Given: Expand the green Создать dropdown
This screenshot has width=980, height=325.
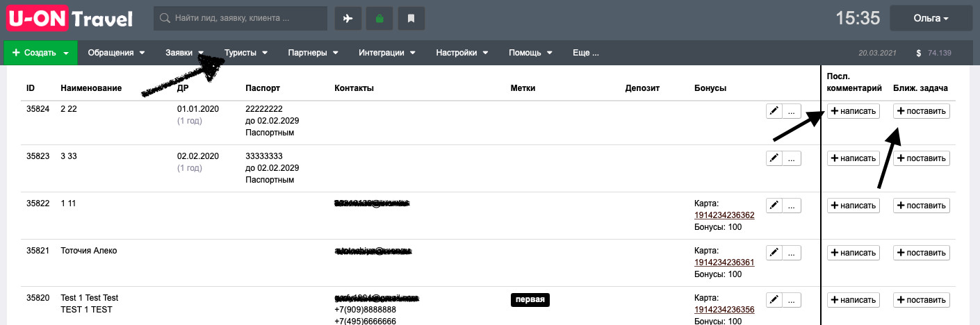Looking at the screenshot, I should (x=40, y=53).
